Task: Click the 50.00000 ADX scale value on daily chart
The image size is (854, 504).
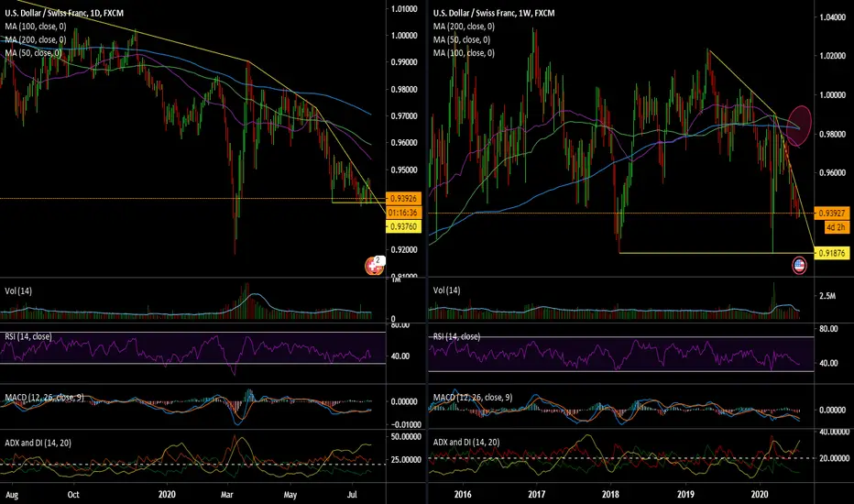Action: (406, 437)
